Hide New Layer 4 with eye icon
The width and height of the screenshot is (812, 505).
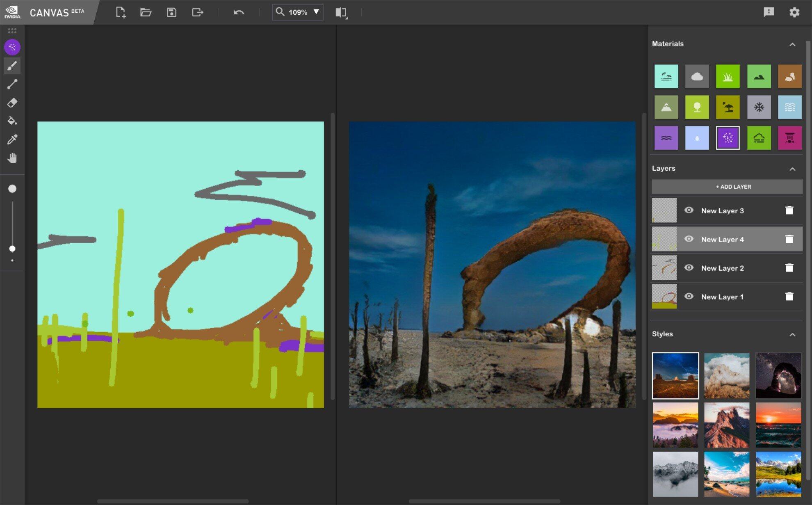689,239
